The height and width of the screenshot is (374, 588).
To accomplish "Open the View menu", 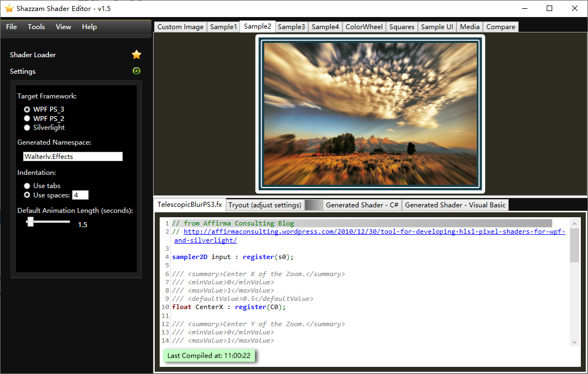I will point(63,27).
